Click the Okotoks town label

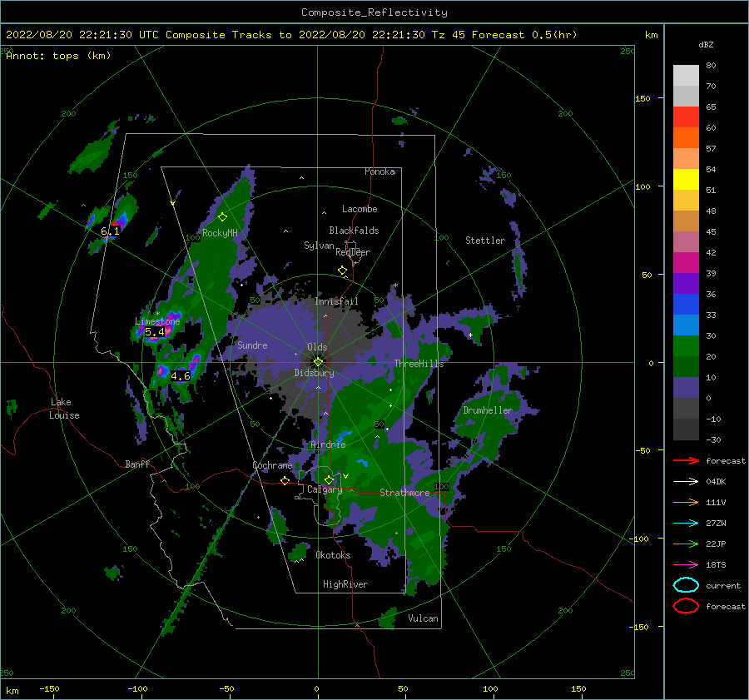coord(333,555)
